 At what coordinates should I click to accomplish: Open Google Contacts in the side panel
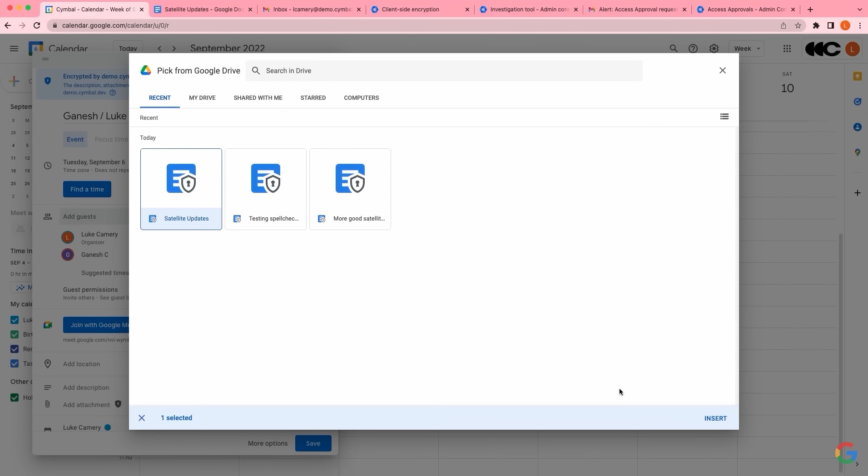pyautogui.click(x=858, y=128)
